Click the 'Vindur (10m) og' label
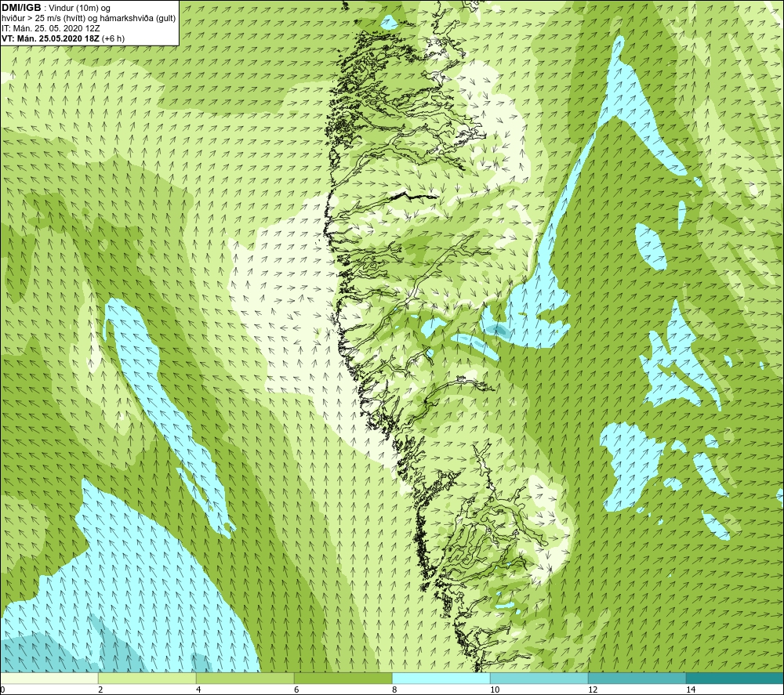The height and width of the screenshot is (695, 784). [81, 9]
